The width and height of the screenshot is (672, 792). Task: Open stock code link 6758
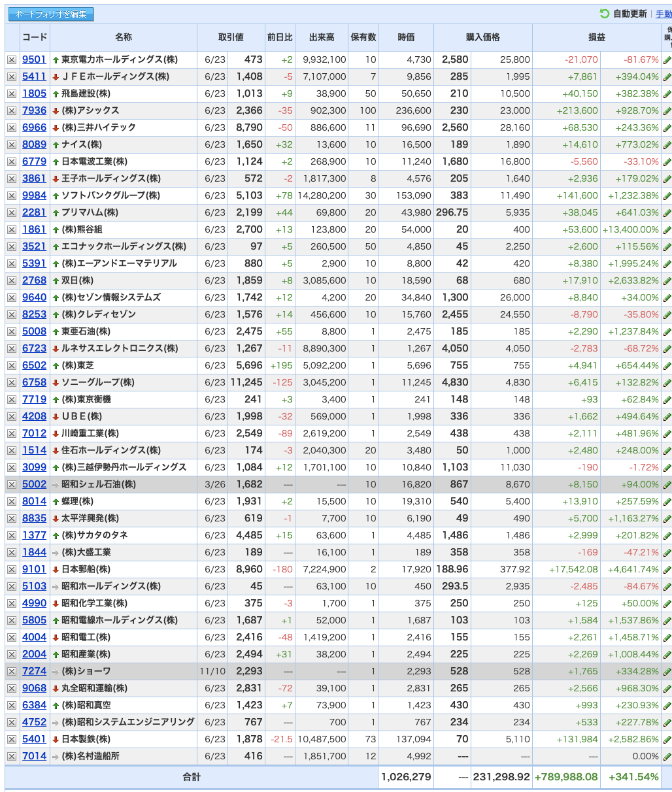35,382
